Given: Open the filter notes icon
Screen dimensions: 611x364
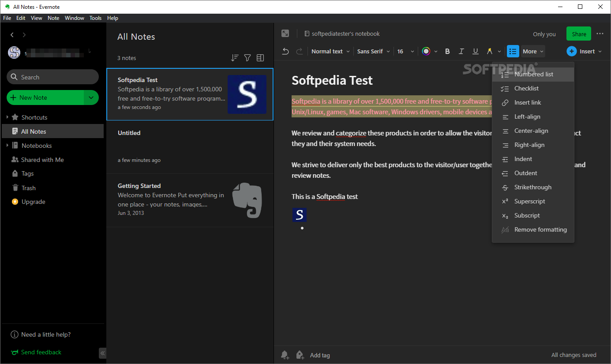Looking at the screenshot, I should [x=247, y=58].
